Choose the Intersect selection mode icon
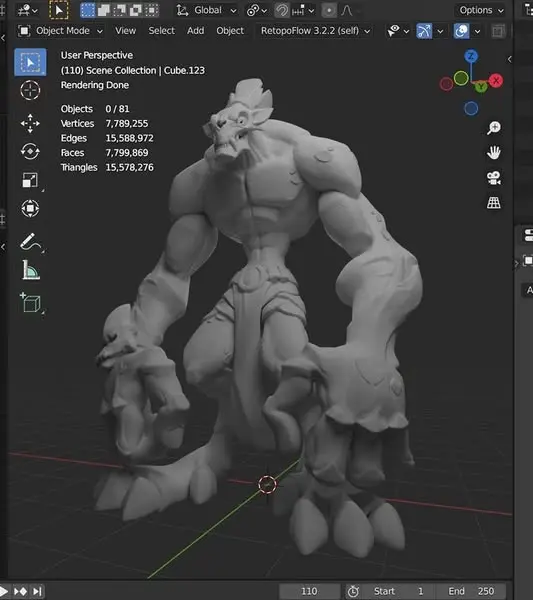 (x=152, y=10)
